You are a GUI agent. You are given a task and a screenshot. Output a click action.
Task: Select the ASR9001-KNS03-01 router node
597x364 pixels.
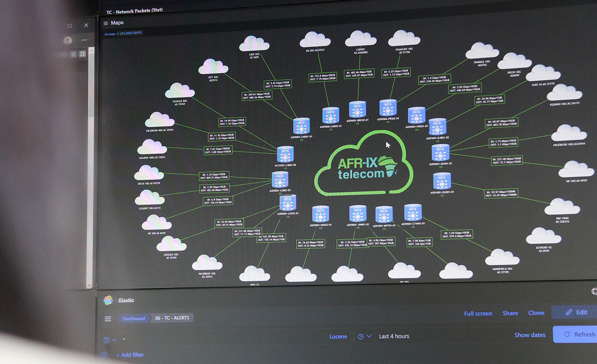pos(321,214)
